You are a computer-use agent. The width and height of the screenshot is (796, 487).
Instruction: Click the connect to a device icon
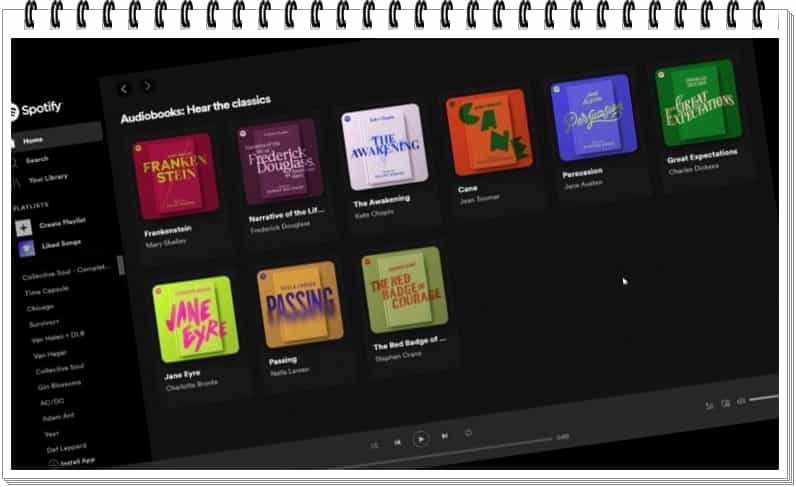[x=726, y=403]
